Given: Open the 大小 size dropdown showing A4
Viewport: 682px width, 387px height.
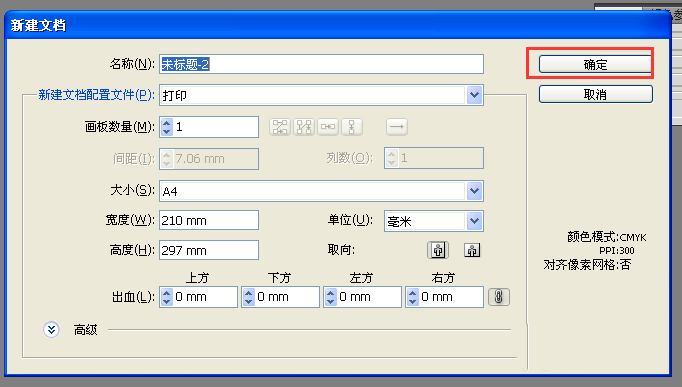Looking at the screenshot, I should [x=474, y=191].
